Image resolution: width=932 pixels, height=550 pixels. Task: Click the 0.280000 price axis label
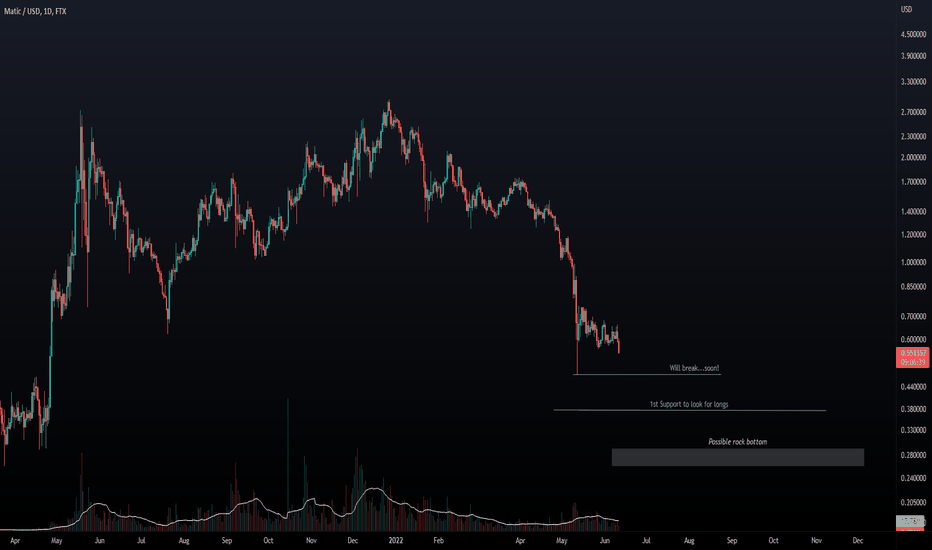(x=913, y=455)
